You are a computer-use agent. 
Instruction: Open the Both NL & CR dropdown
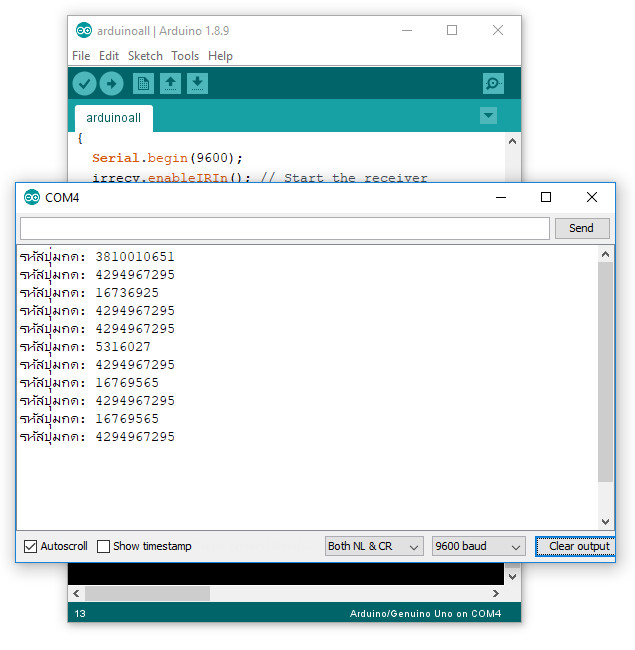[374, 546]
